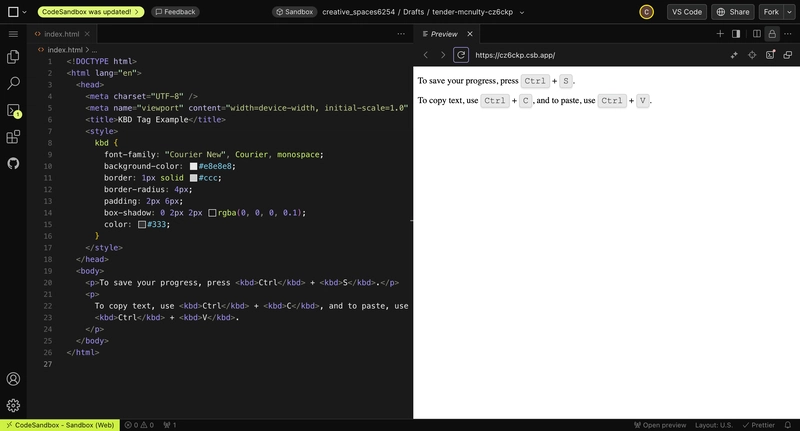Click the hamburger menu icon in sidebar
Screen dimensions: 800x431
tap(13, 34)
